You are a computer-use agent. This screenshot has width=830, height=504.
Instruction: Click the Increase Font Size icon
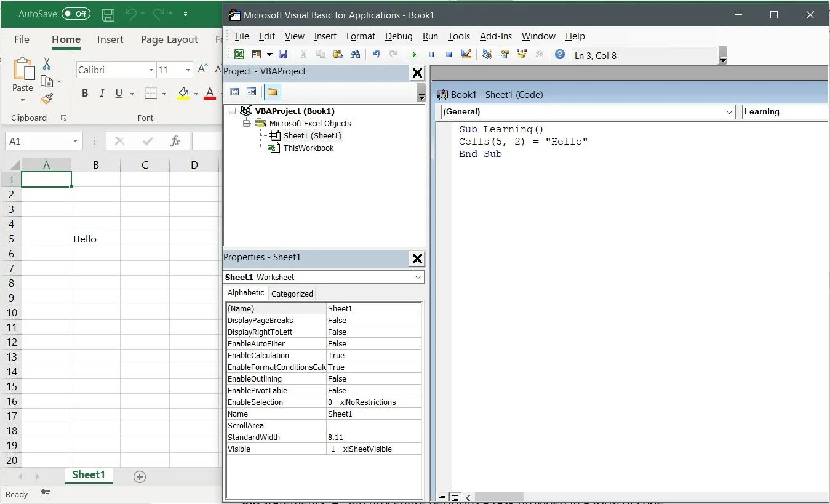[202, 70]
